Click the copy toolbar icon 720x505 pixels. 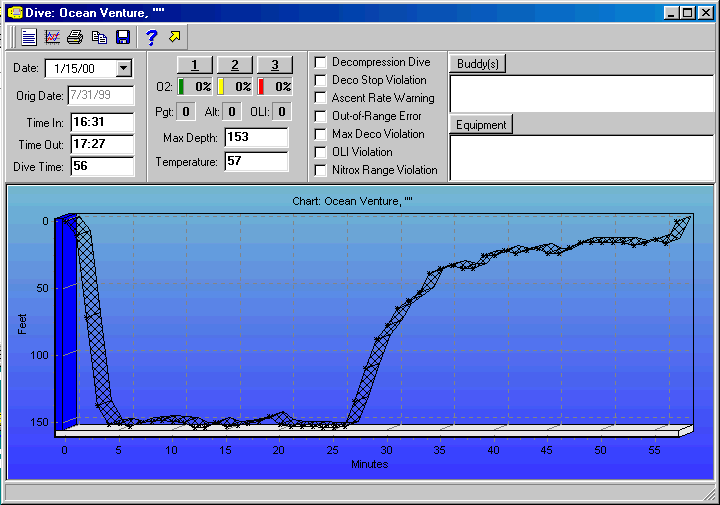pos(99,37)
